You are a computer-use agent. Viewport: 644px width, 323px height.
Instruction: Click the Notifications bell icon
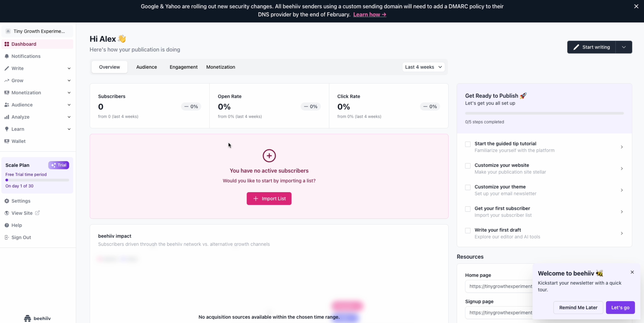click(x=7, y=56)
